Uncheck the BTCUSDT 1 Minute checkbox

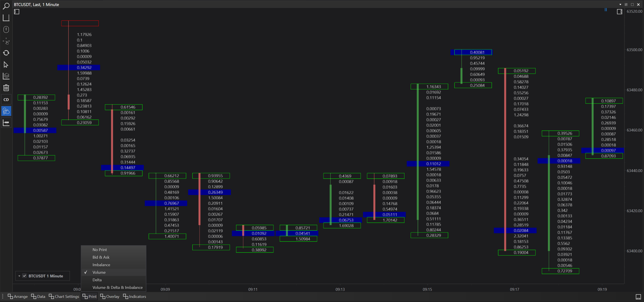pos(24,276)
